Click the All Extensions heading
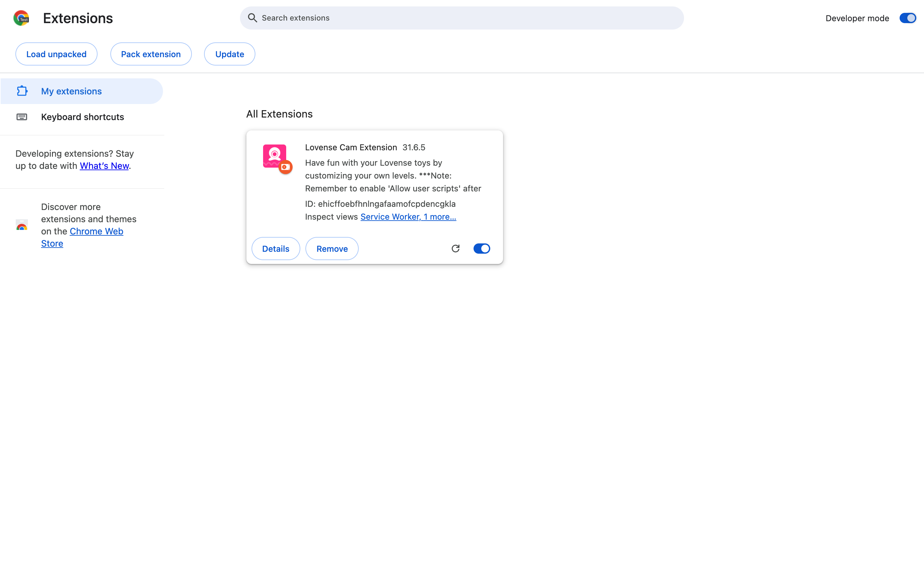924x578 pixels. click(279, 114)
